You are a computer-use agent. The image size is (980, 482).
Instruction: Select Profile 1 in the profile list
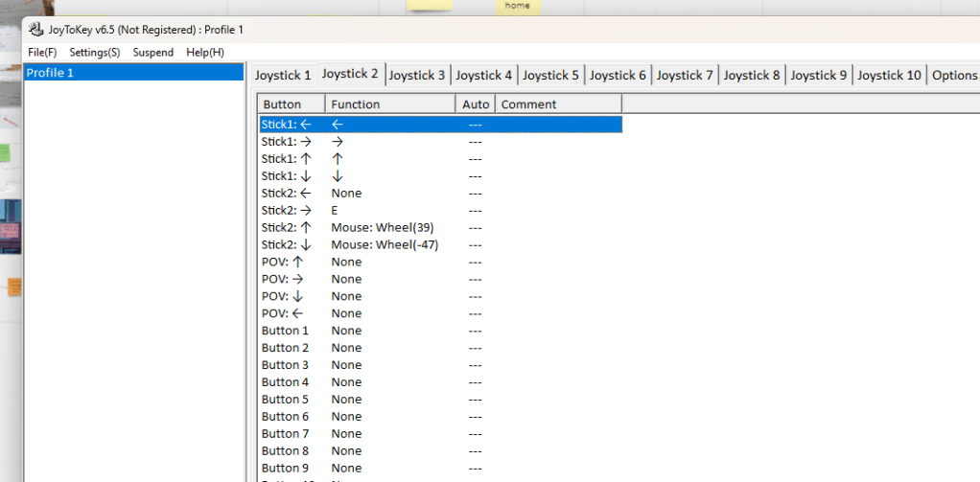click(x=133, y=73)
